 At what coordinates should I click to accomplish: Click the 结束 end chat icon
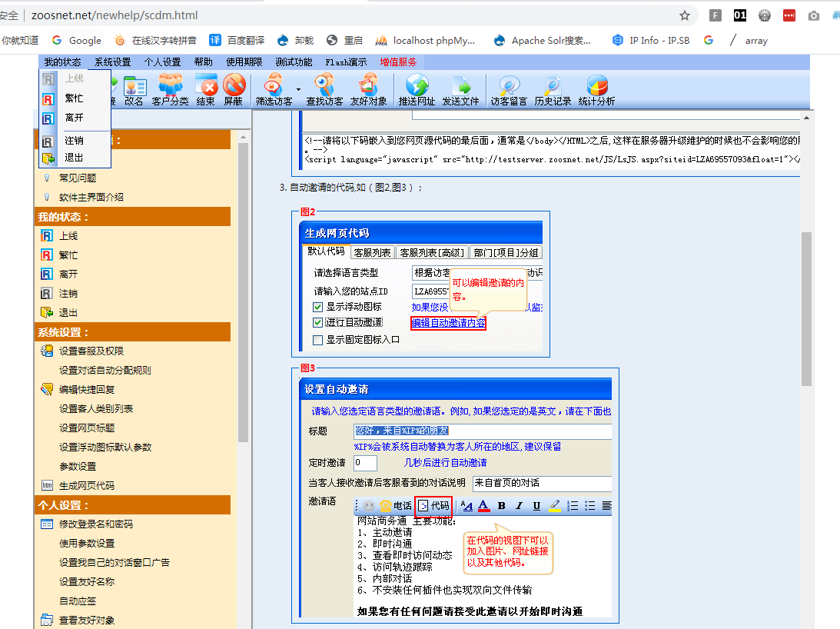click(x=206, y=91)
